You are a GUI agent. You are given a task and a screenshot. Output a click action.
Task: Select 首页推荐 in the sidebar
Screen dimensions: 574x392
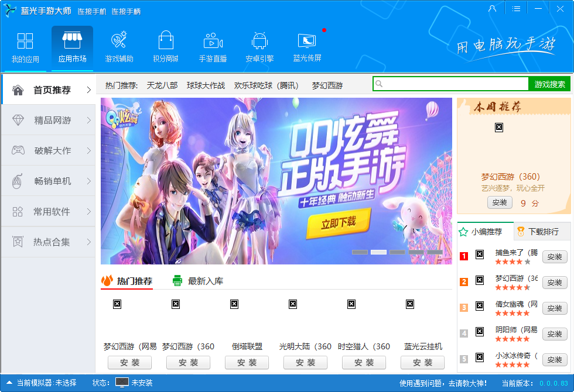[48, 90]
